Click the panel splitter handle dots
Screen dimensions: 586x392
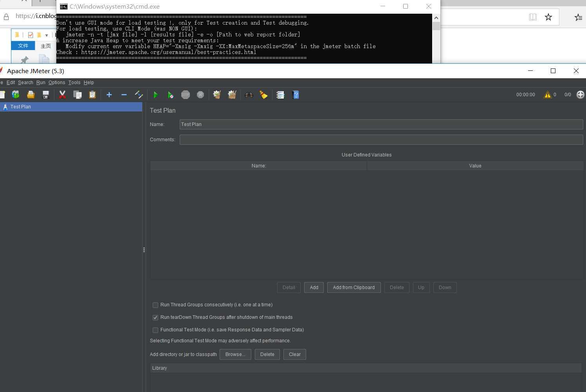point(144,250)
